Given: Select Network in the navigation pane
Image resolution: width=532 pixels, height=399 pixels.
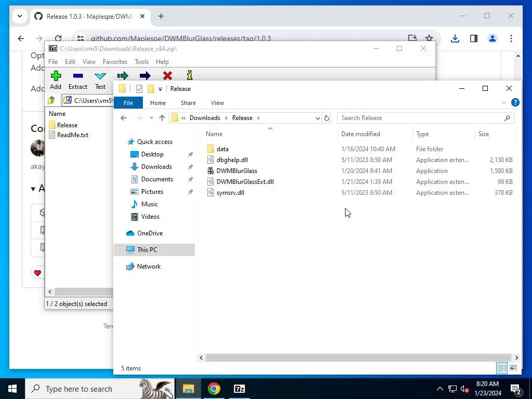Looking at the screenshot, I should [149, 267].
